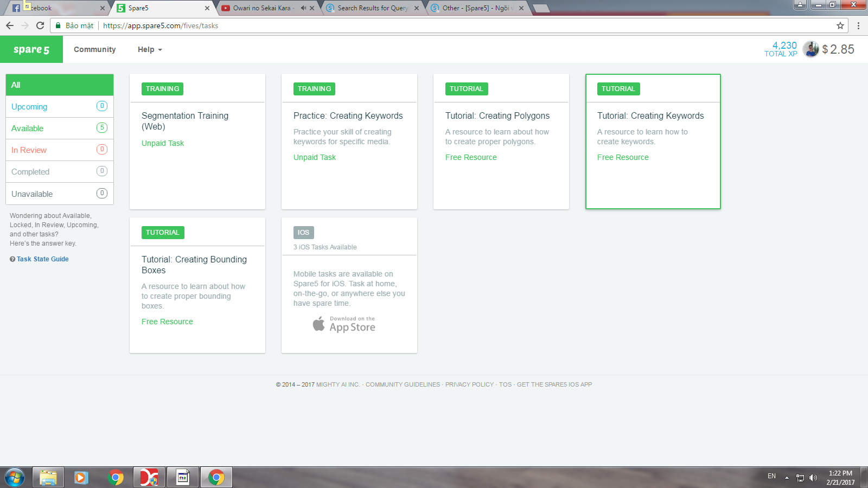Image resolution: width=868 pixels, height=488 pixels.
Task: Open the Segmentation Training (Web) card title
Action: pos(185,121)
